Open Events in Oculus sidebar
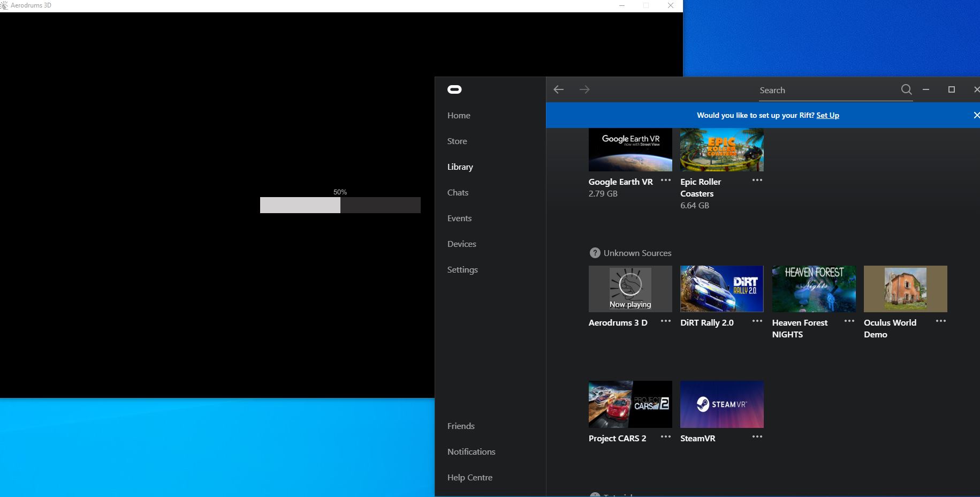The image size is (980, 497). 459,218
